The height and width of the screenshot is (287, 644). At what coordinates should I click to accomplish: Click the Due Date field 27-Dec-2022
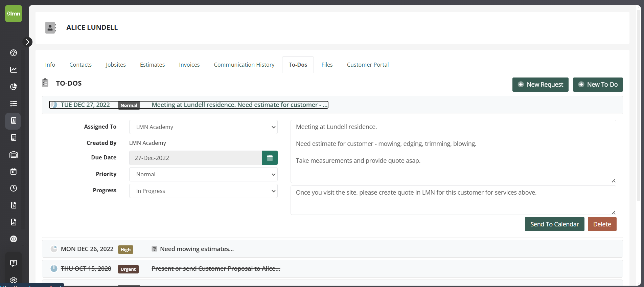click(x=195, y=158)
